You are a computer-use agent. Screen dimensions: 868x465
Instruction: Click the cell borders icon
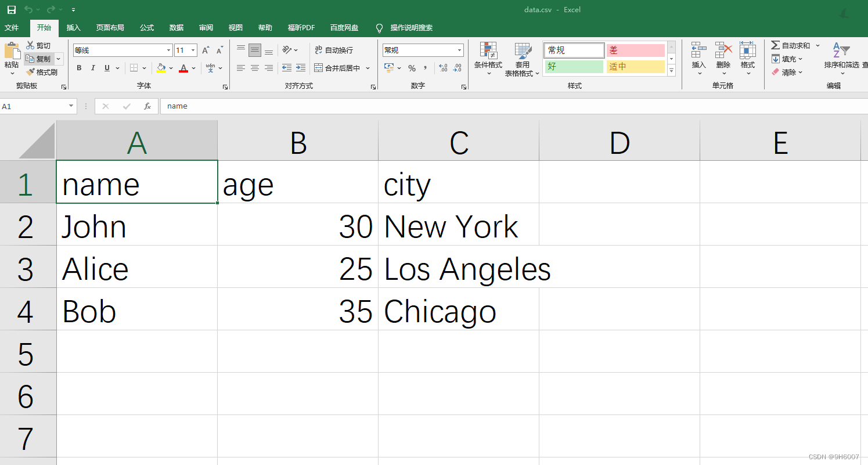(134, 68)
